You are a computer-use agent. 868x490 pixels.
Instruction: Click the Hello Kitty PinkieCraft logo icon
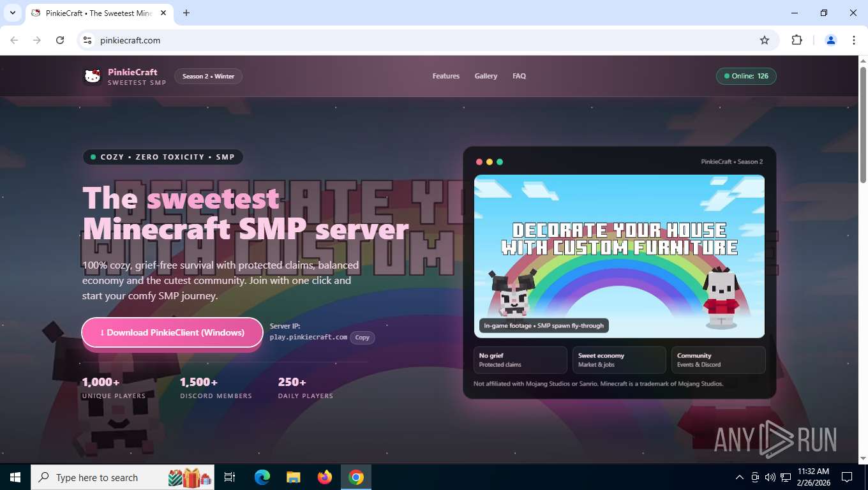pyautogui.click(x=93, y=77)
